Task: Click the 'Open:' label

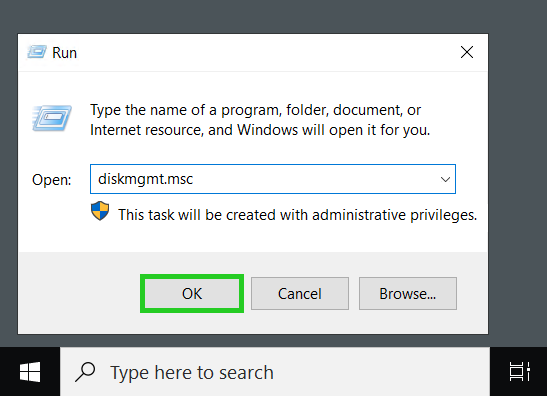Action: pos(52,180)
